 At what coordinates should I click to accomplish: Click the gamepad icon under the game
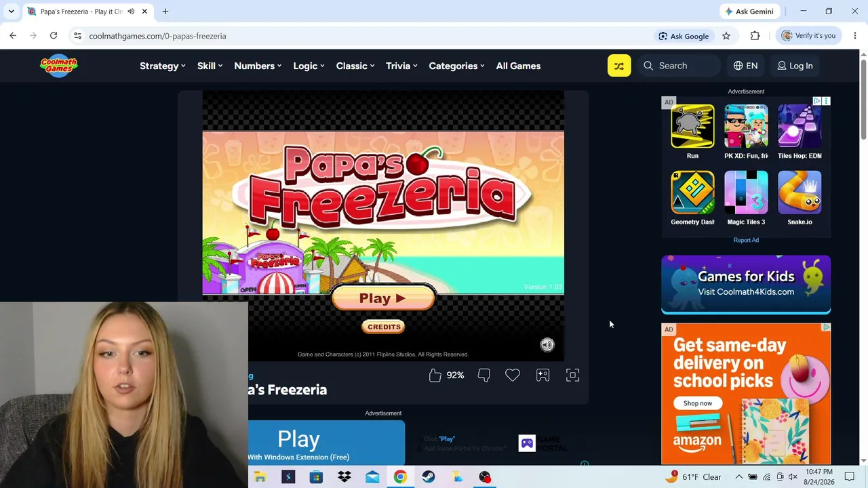542,375
